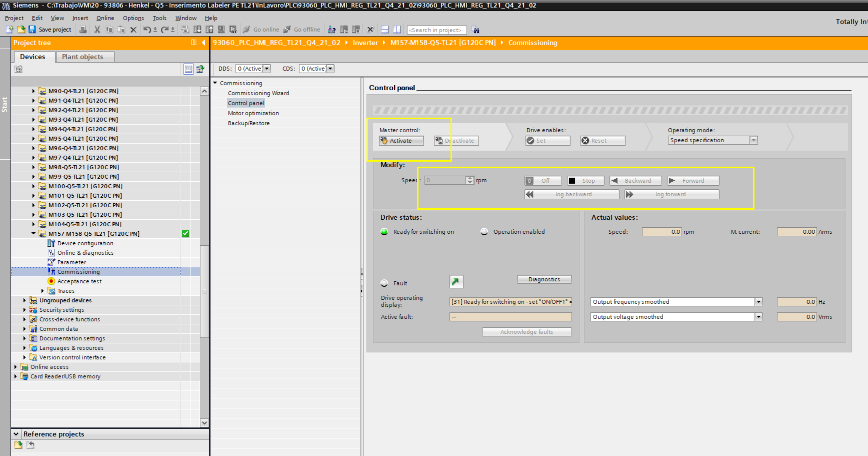Click the Reset drive enables button
868x456 pixels.
[602, 141]
